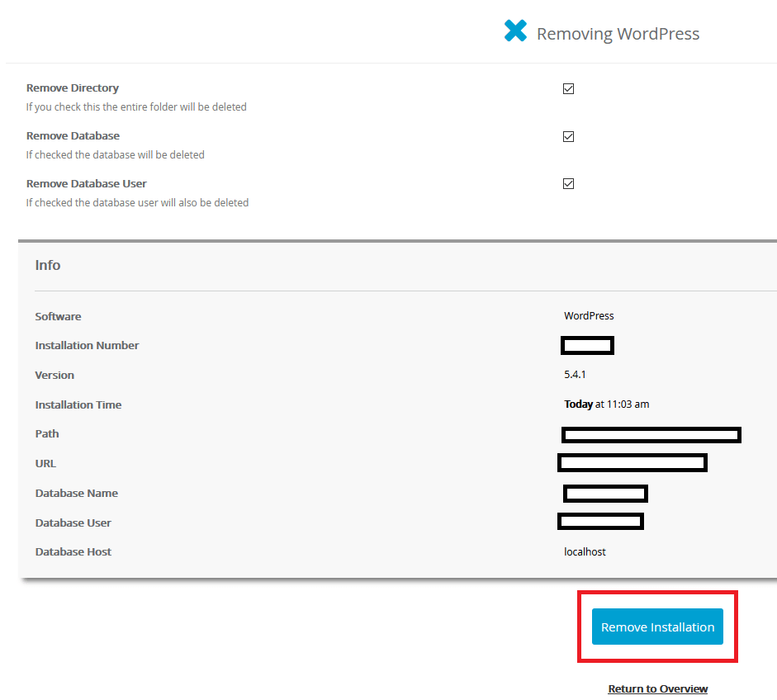Click the Software row label
This screenshot has width=777, height=700.
click(x=58, y=316)
